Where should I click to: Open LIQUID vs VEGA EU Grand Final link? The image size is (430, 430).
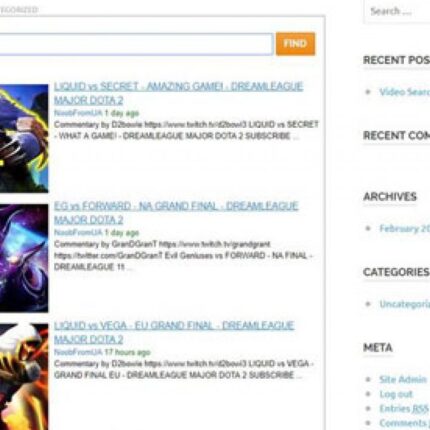click(x=174, y=332)
